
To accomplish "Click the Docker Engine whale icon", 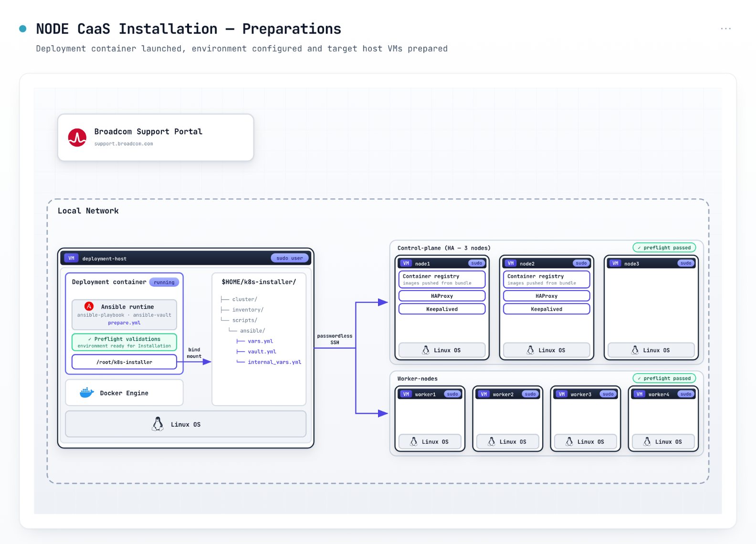I will point(87,393).
